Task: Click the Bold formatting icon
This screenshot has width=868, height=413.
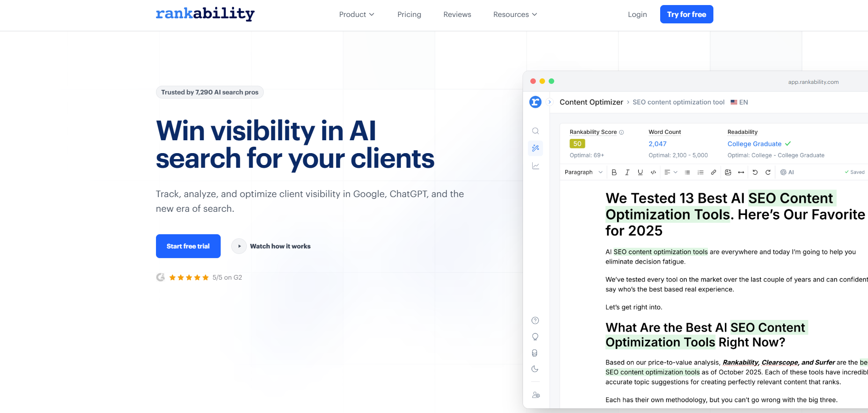Action: [614, 172]
